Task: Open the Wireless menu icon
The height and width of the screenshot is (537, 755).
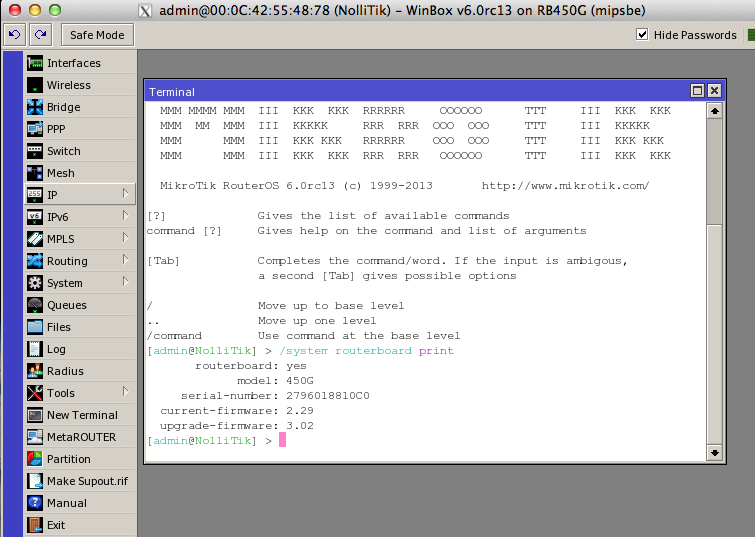Action: coord(35,85)
